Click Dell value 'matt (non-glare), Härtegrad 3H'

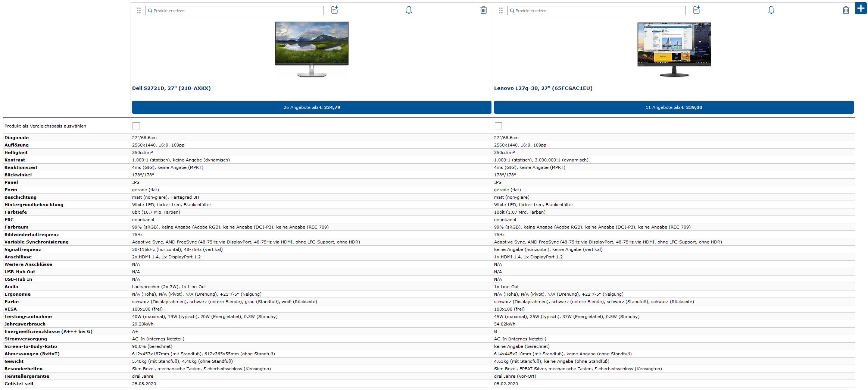(165, 197)
